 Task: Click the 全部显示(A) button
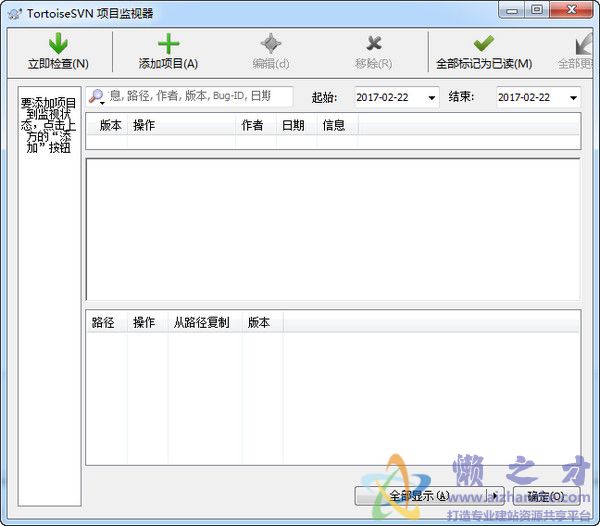(421, 496)
